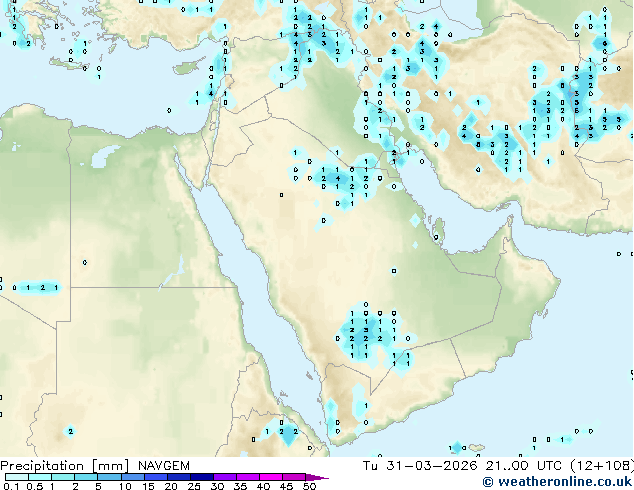Select the 5 to 10 mm legend swatch
Viewport: 634px width, 490px height.
pyautogui.click(x=109, y=477)
